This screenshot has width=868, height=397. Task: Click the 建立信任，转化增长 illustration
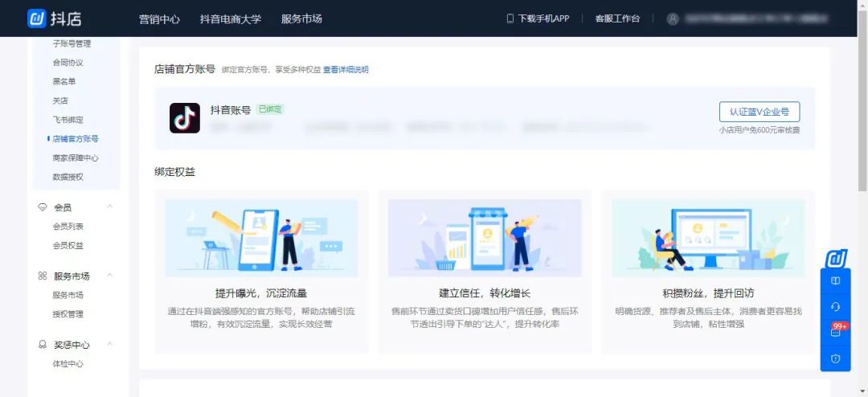click(x=485, y=238)
